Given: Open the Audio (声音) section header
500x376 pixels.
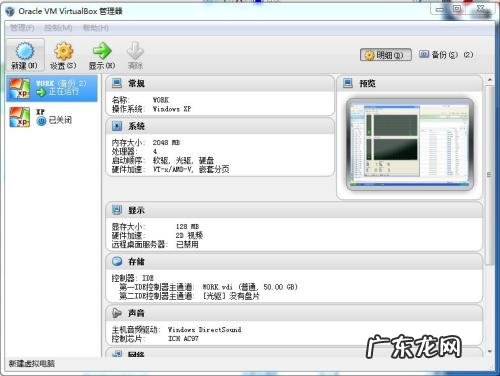Looking at the screenshot, I should [x=294, y=313].
